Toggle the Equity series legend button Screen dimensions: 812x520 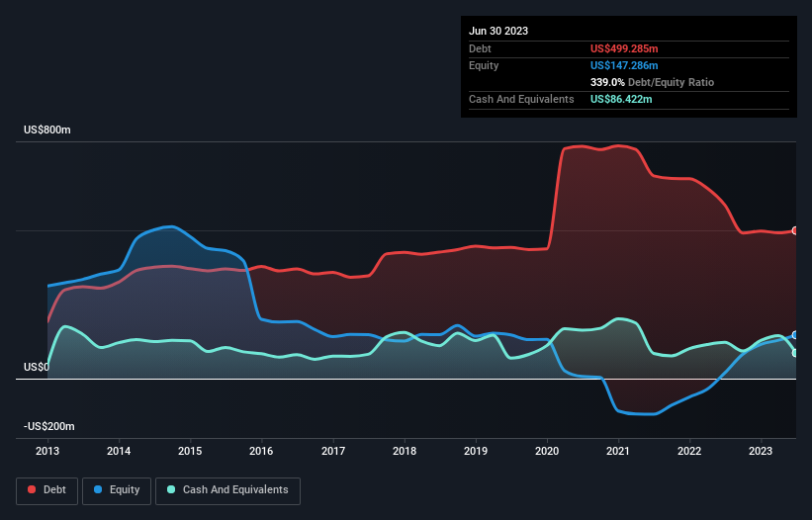117,490
